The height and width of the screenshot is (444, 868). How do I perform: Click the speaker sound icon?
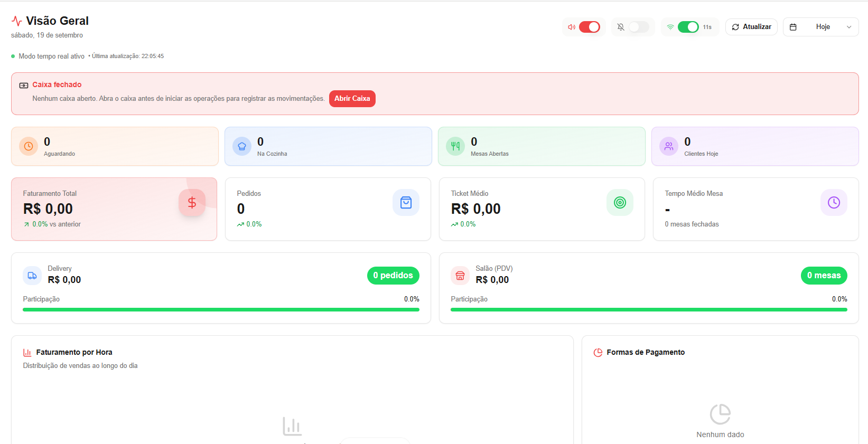point(572,27)
